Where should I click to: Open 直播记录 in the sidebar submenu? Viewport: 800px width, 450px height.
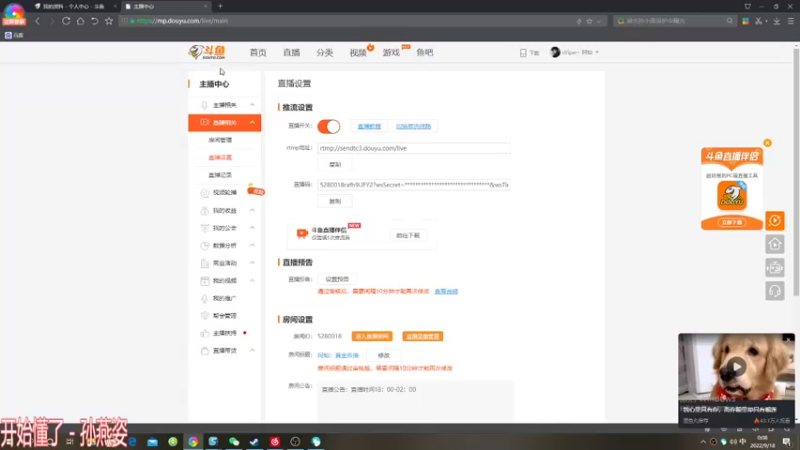click(220, 175)
